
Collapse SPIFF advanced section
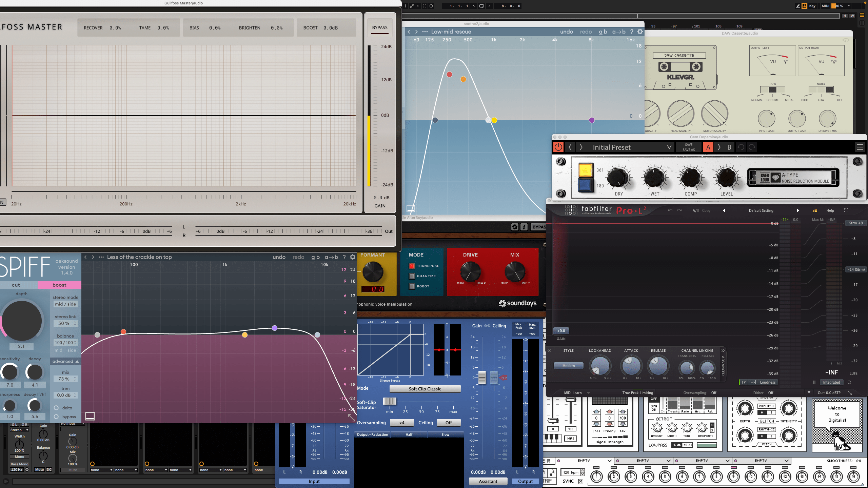click(x=65, y=362)
